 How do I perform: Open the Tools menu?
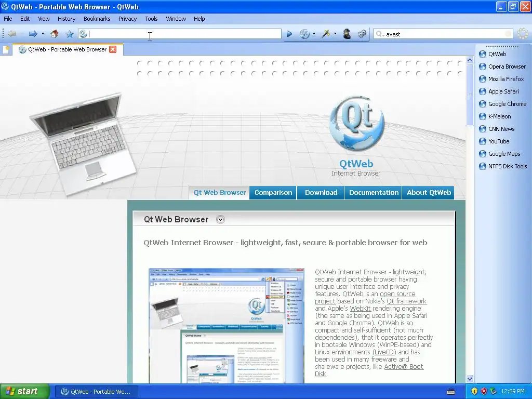point(151,19)
